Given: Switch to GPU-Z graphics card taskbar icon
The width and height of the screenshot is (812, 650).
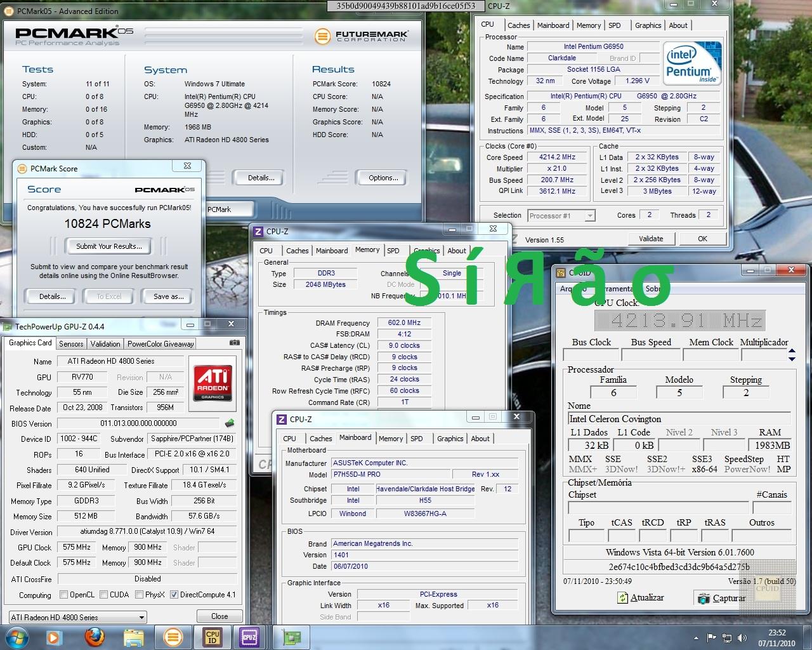Looking at the screenshot, I should coord(291,637).
